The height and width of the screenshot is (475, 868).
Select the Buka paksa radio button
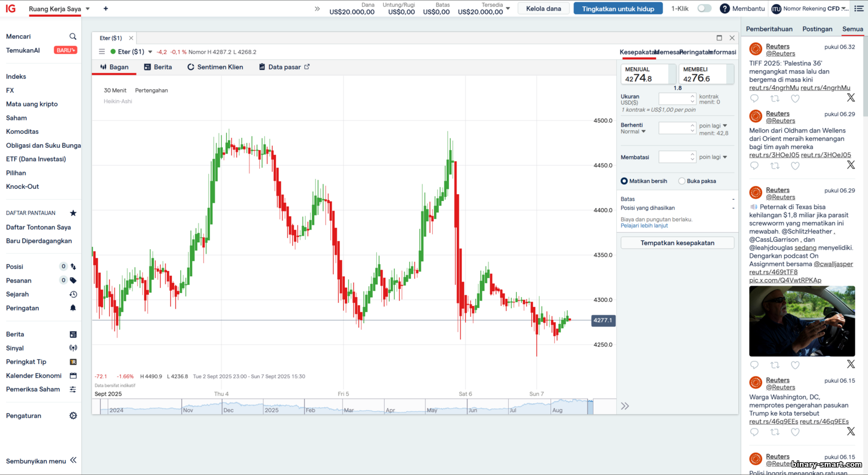click(682, 181)
